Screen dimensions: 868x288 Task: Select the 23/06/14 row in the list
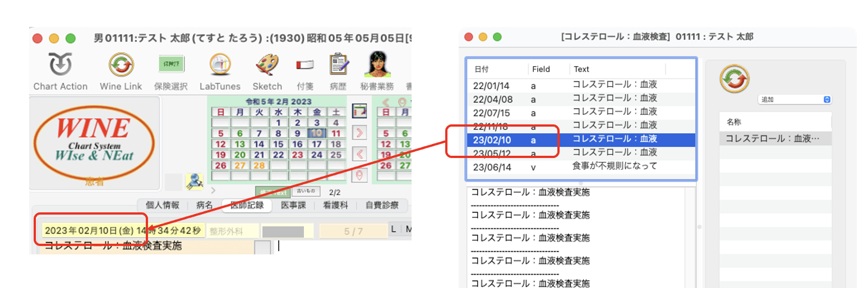pos(580,166)
